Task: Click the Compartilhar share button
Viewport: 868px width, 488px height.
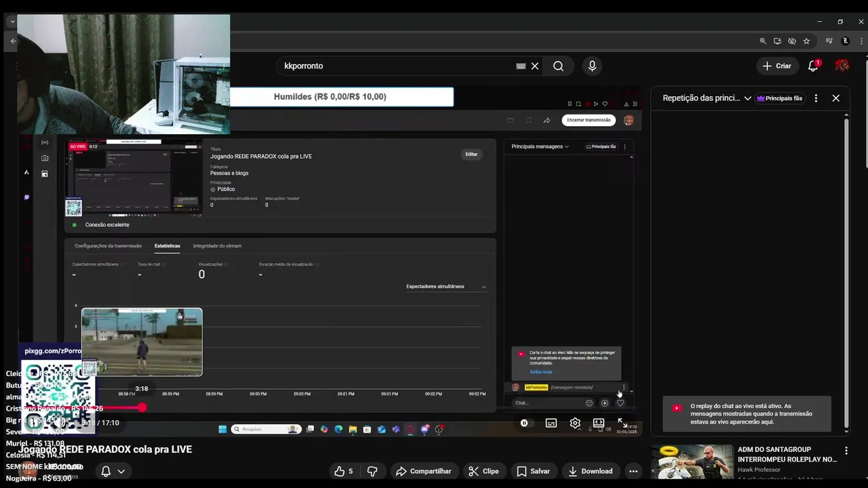Action: click(423, 471)
